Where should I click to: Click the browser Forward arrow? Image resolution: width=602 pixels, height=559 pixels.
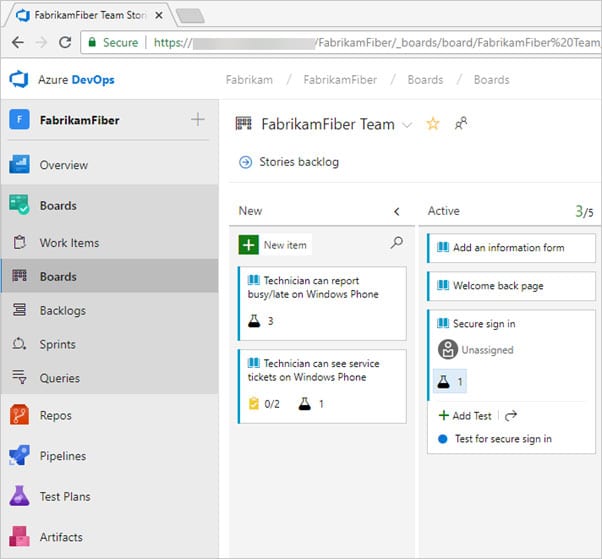(41, 42)
